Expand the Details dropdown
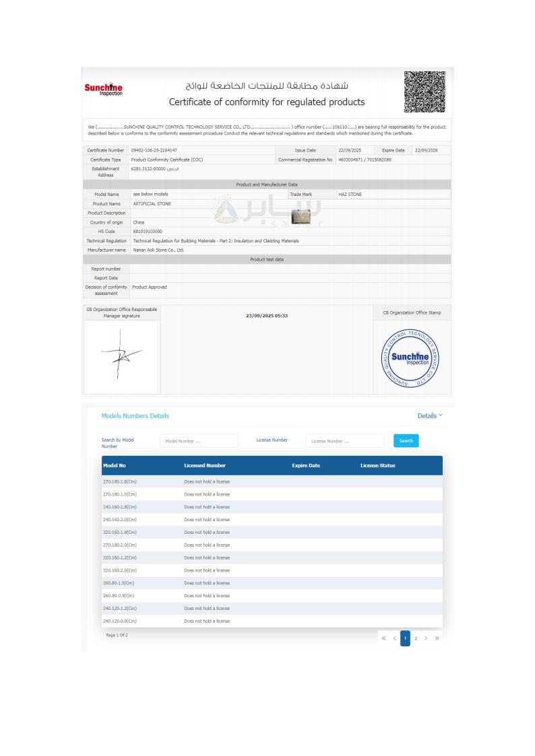 coord(430,416)
